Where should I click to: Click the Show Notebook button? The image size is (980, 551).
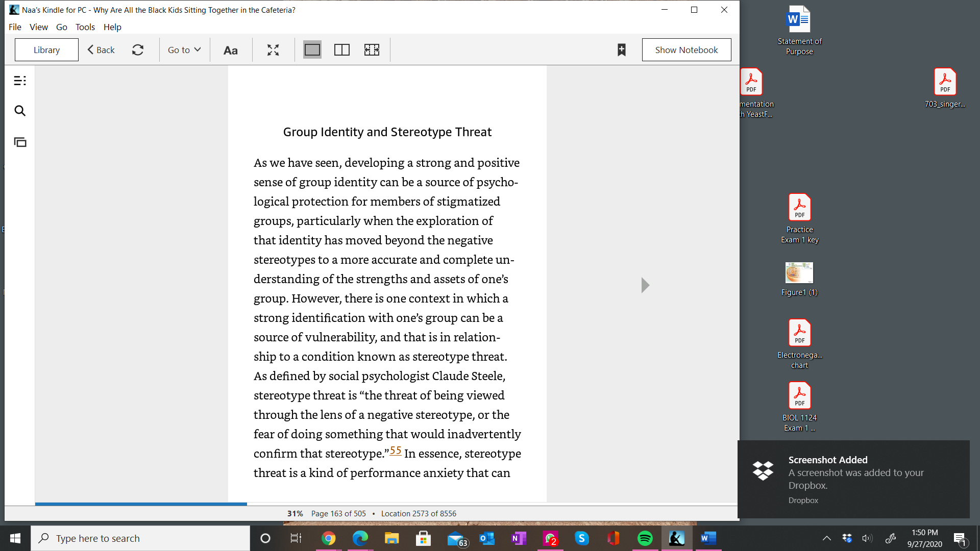coord(687,49)
